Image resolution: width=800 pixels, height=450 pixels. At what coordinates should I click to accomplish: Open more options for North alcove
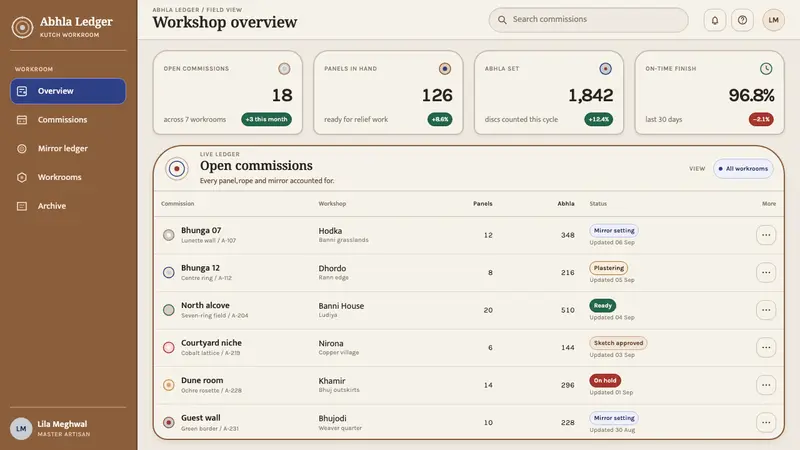pyautogui.click(x=766, y=310)
